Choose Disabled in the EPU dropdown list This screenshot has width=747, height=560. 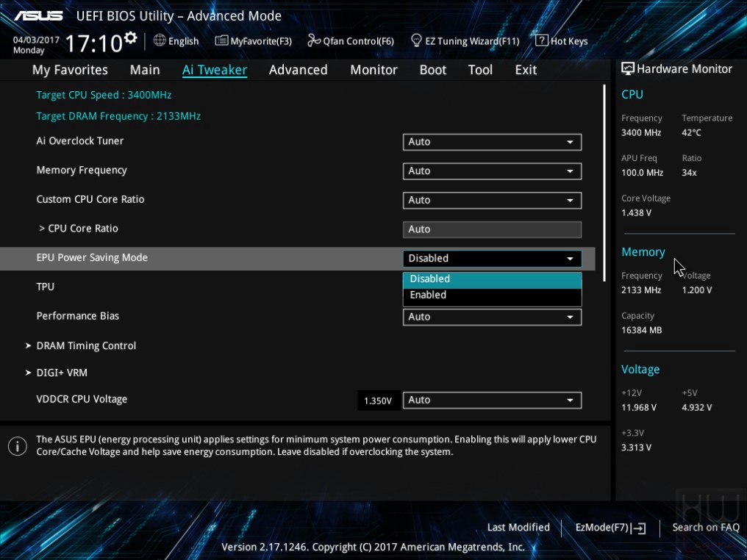[x=492, y=279]
